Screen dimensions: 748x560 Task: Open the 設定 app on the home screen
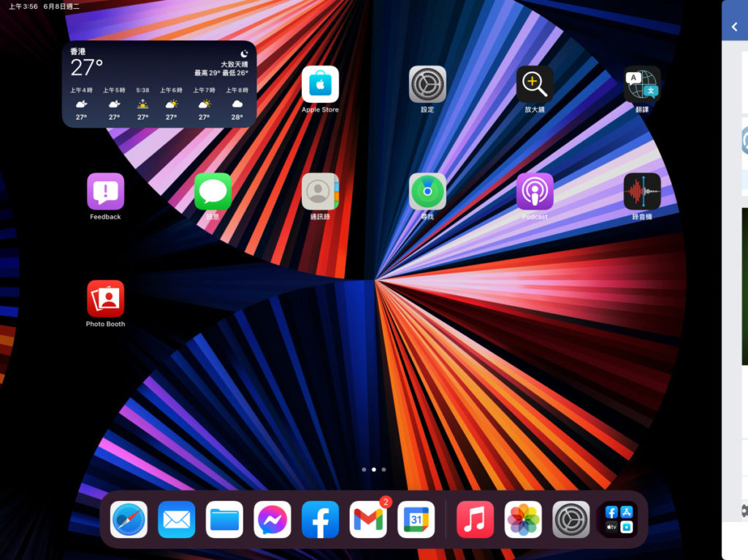427,85
